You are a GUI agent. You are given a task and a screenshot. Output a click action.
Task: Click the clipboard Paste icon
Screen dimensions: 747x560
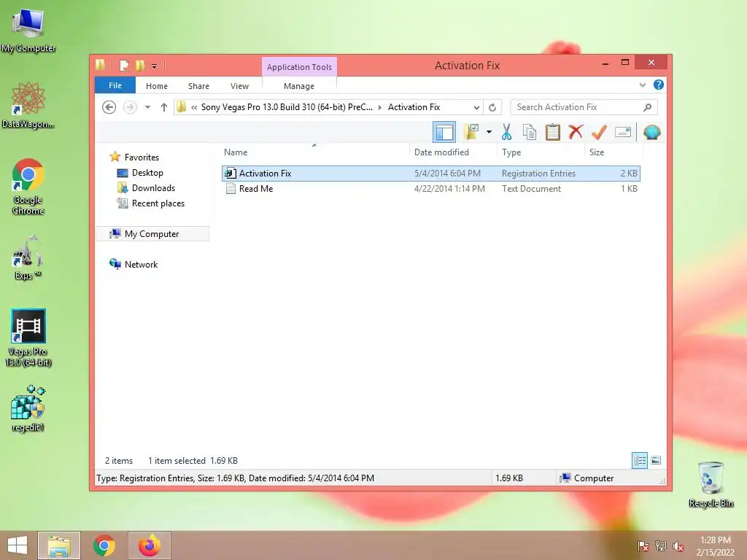tap(553, 132)
